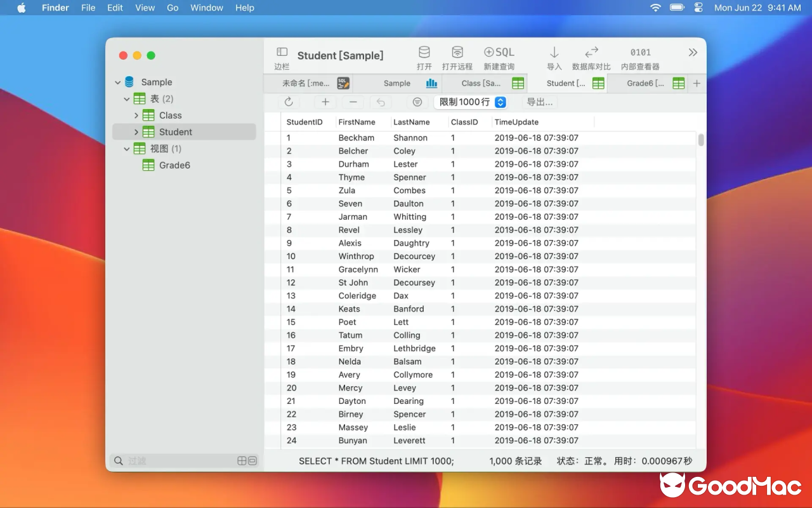The image size is (812, 508).
Task: Click the cell reading Beckham
Action: 356,138
